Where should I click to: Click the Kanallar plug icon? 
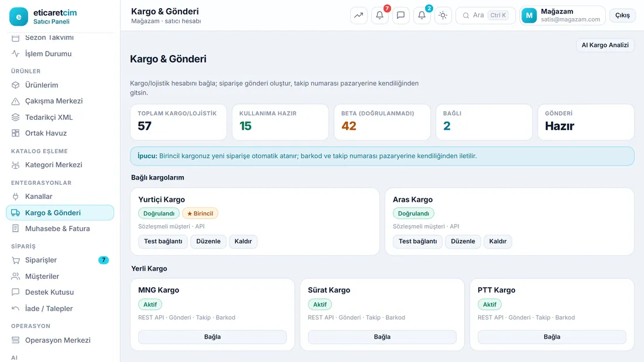coord(16,196)
